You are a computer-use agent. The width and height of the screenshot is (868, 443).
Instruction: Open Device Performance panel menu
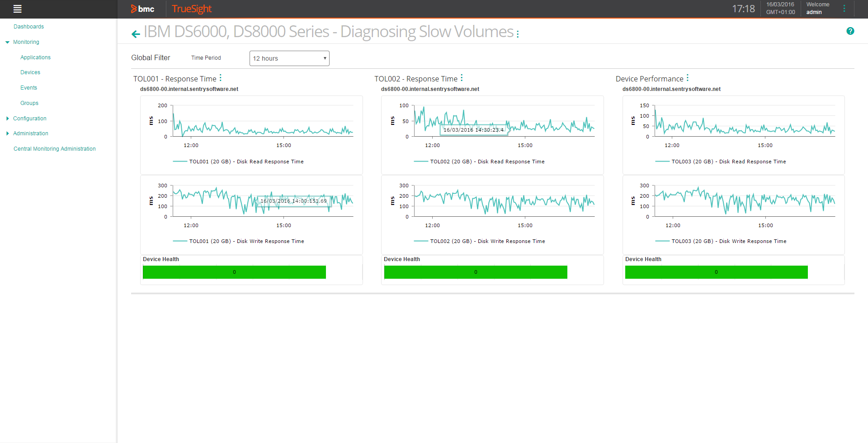point(688,78)
